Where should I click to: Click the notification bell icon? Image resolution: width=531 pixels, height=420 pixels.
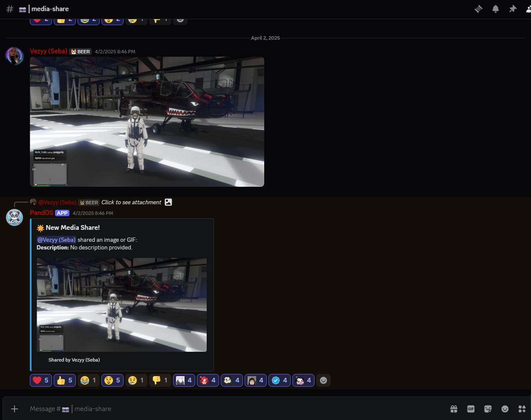pyautogui.click(x=496, y=9)
